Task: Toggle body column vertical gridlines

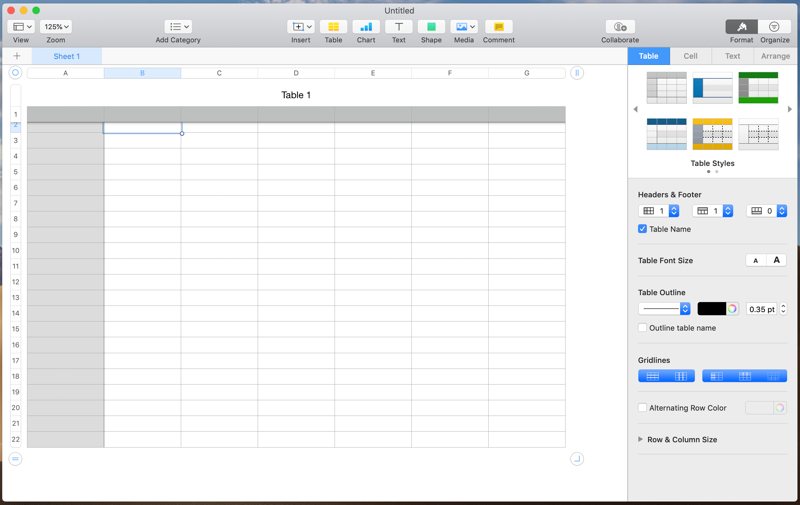Action: pos(681,376)
